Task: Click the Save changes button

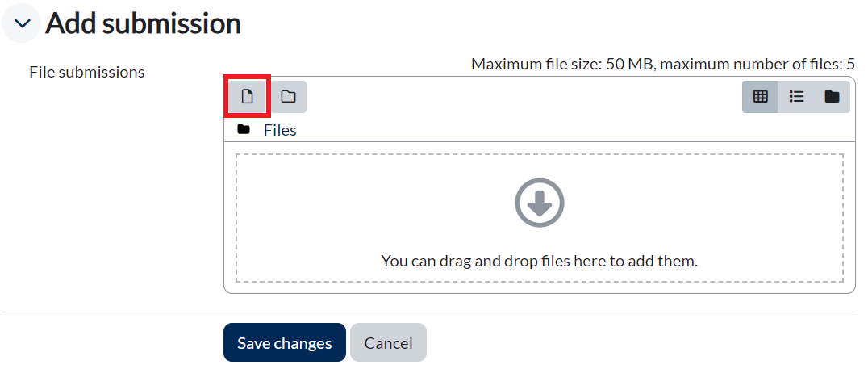Action: coord(284,343)
